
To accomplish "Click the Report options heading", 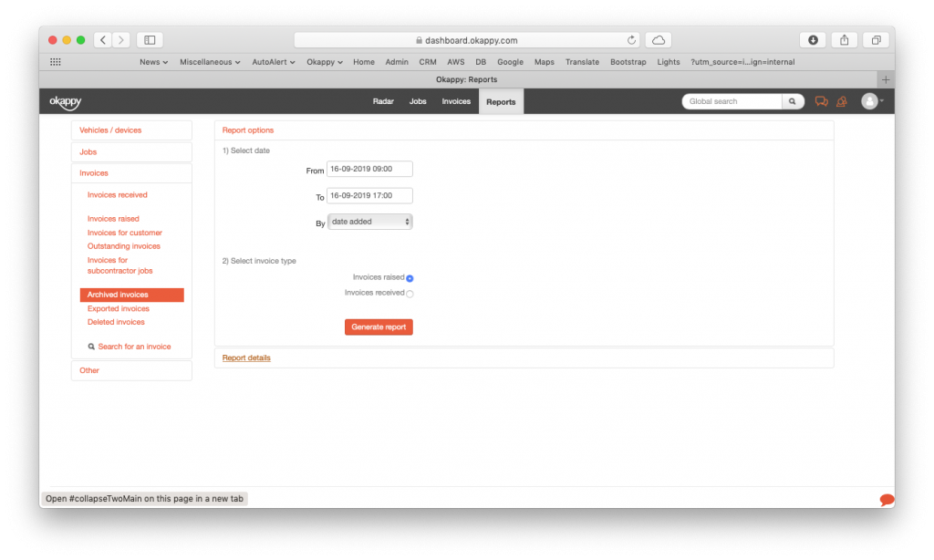I will click(x=248, y=130).
